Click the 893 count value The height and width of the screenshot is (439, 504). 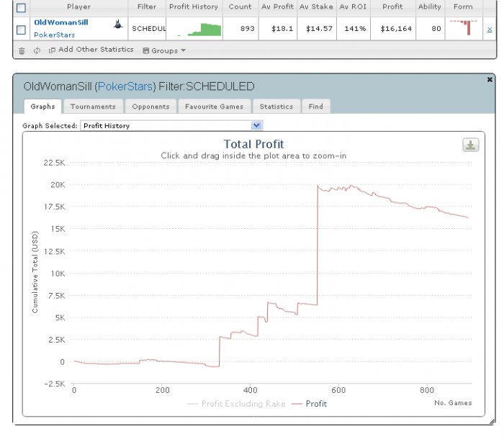pos(247,29)
